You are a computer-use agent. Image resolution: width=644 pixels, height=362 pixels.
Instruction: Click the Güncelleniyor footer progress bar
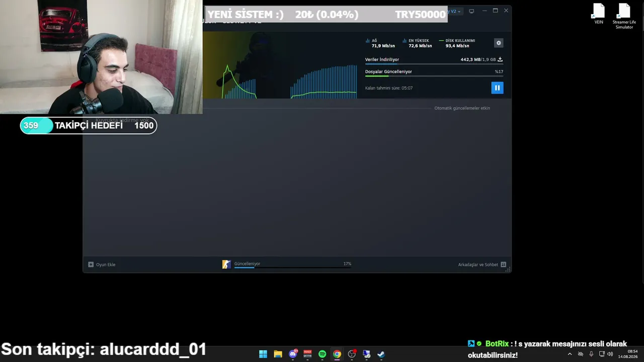[292, 268]
